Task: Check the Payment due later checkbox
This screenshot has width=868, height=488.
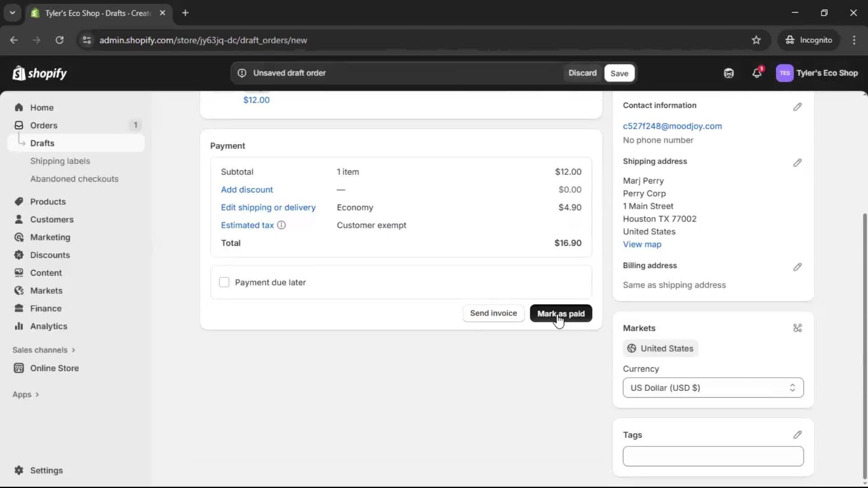Action: click(x=225, y=282)
